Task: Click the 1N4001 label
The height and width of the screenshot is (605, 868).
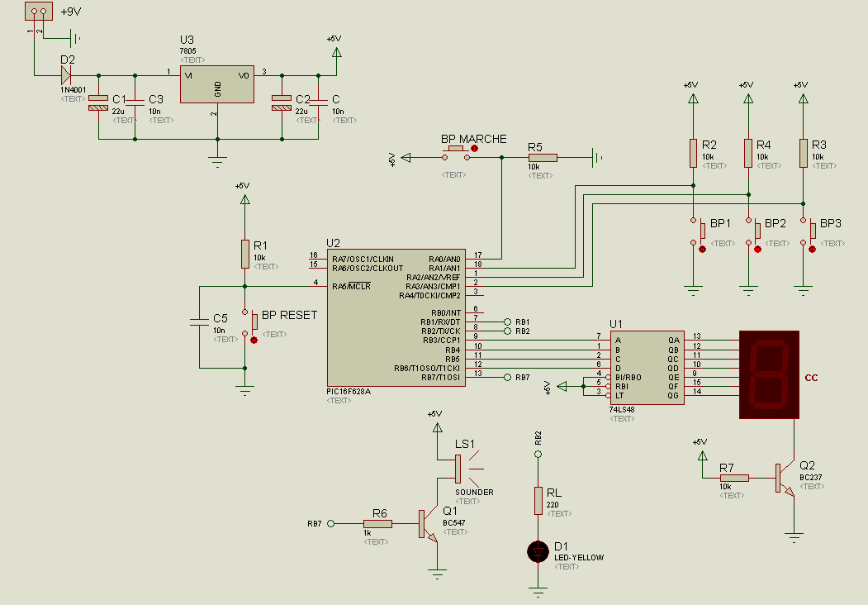Action: tap(73, 90)
